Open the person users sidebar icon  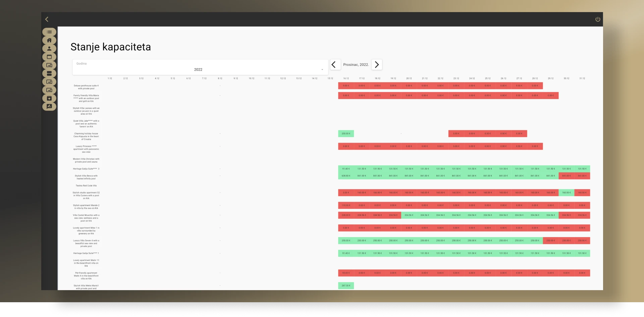click(x=49, y=49)
